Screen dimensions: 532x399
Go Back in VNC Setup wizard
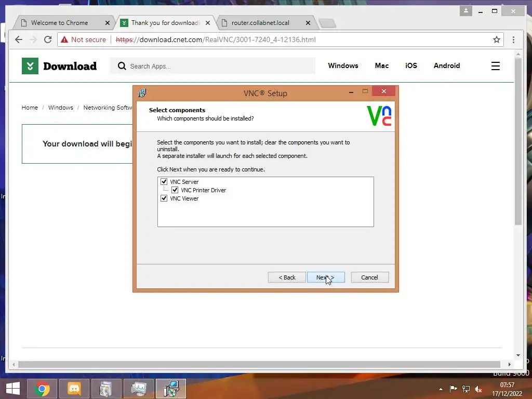[x=287, y=277]
